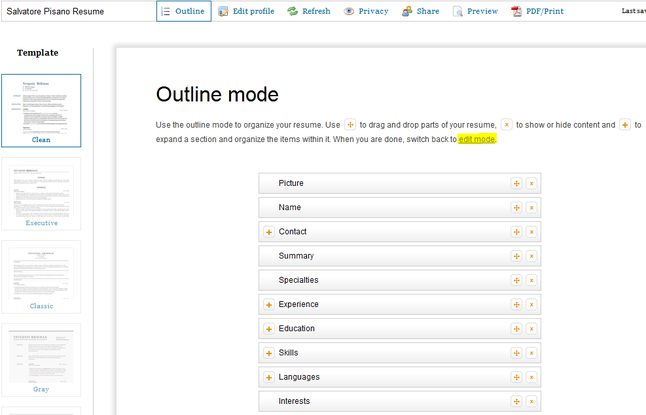Click the Picture section label
This screenshot has width=646, height=415.
(x=291, y=183)
